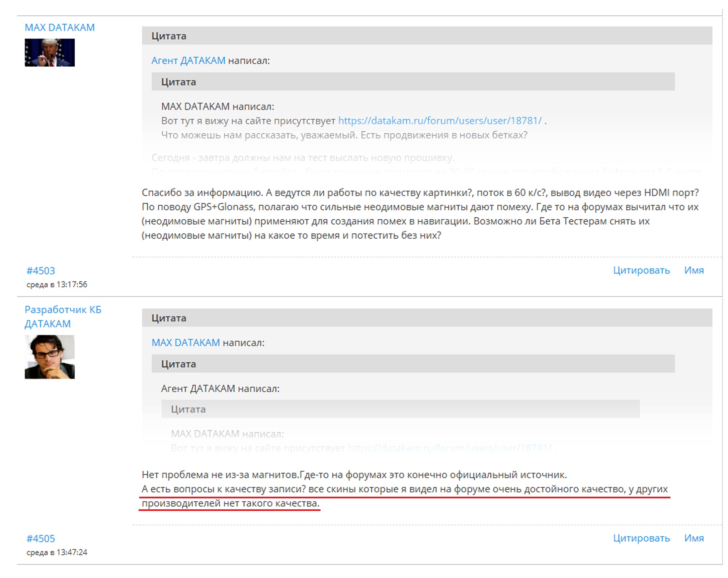Image resolution: width=728 pixels, height=578 pixels.
Task: Click text 'Спасибо за информацию'
Action: 202,192
